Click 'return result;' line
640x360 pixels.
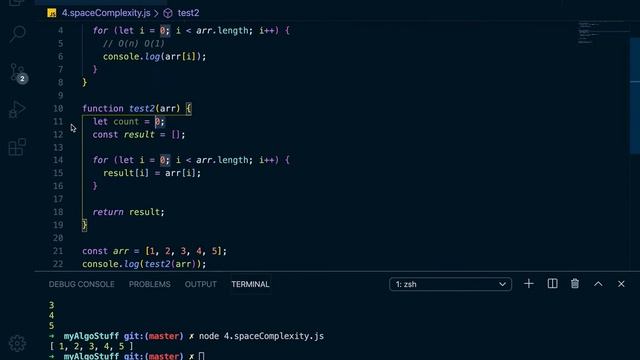(x=128, y=212)
